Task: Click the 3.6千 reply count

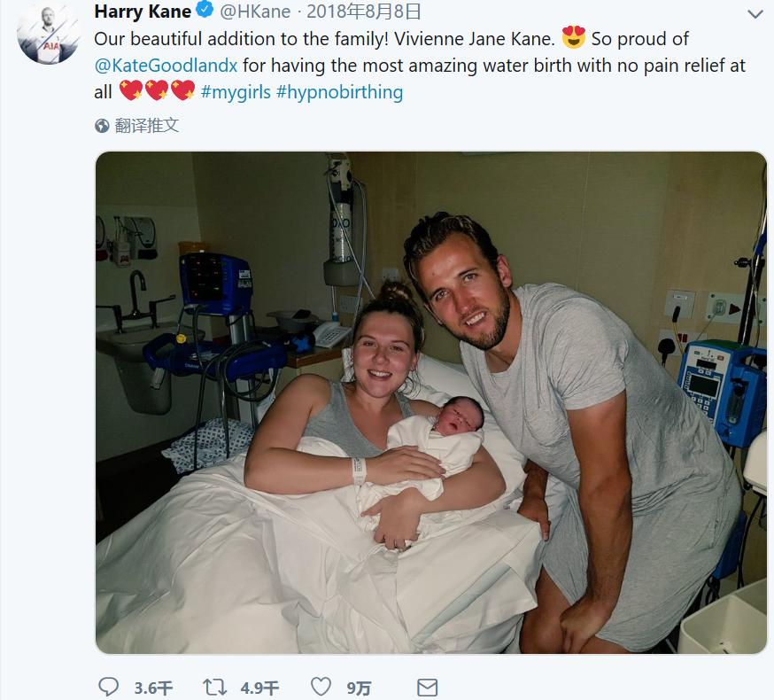Action: pos(153,688)
